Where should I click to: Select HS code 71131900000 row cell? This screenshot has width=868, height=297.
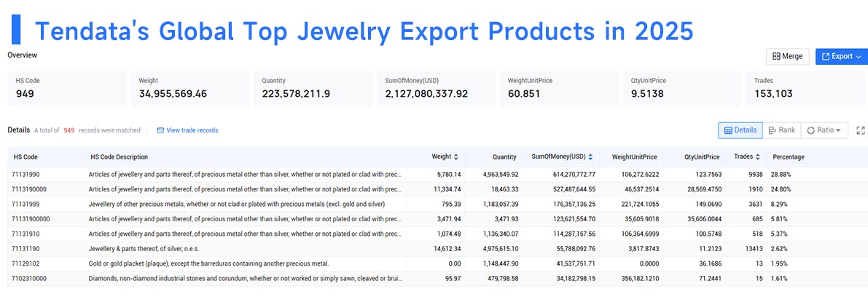pyautogui.click(x=31, y=219)
